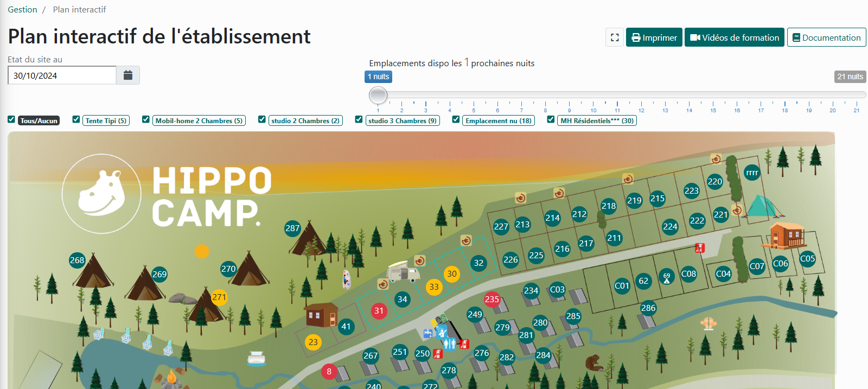Viewport: 868px width, 389px height.
Task: Click the Etat du site date field
Action: coord(62,75)
